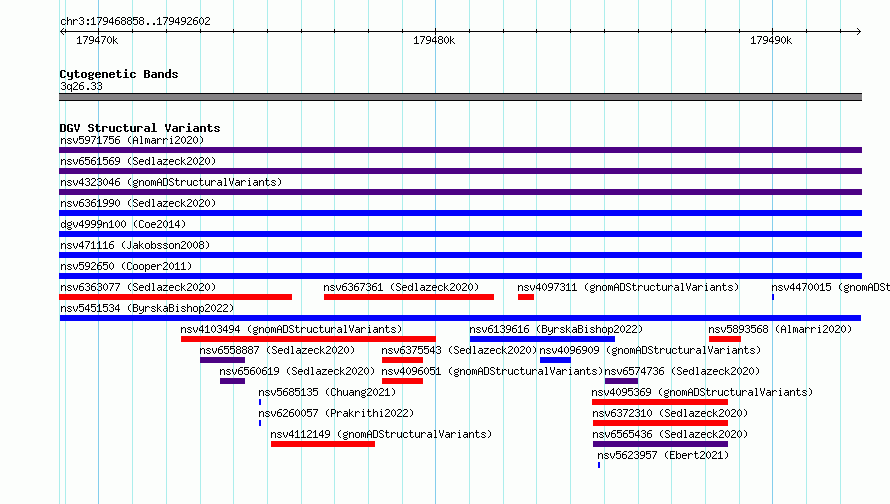This screenshot has height=504, width=890.
Task: Click the blue bar under dgv4999n100
Action: point(460,234)
